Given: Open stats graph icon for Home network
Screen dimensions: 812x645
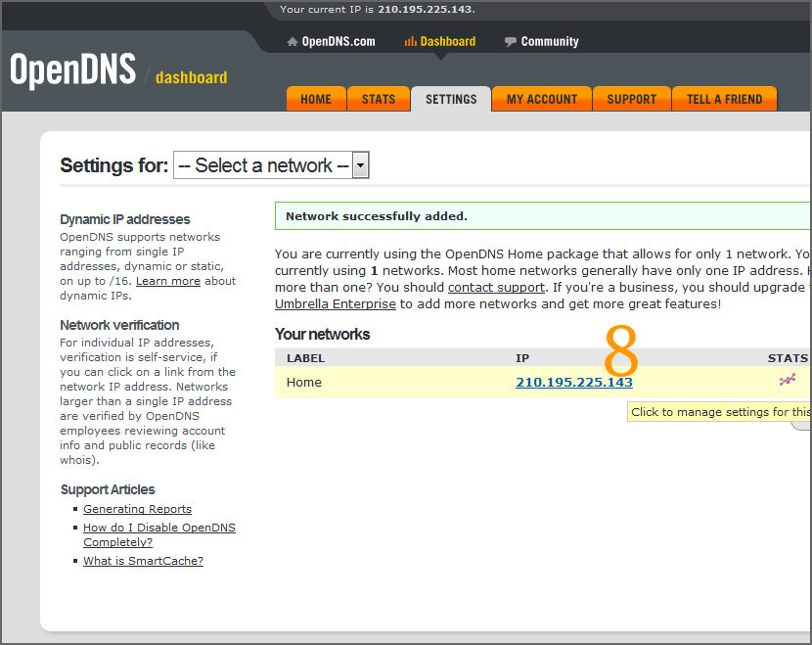Looking at the screenshot, I should (788, 381).
